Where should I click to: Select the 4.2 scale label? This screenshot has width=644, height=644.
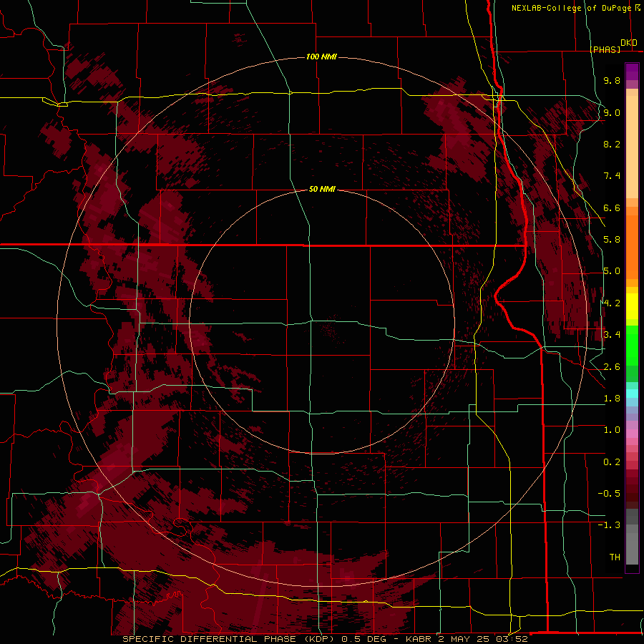point(612,303)
